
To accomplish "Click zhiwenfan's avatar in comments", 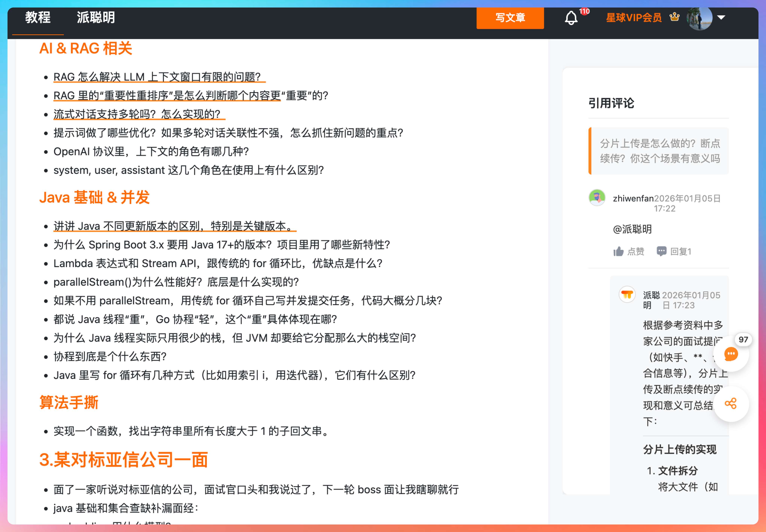I will [x=597, y=198].
